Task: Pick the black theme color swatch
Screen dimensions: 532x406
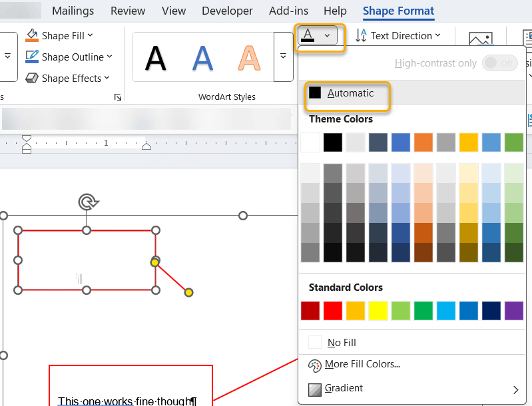Action: tap(333, 142)
